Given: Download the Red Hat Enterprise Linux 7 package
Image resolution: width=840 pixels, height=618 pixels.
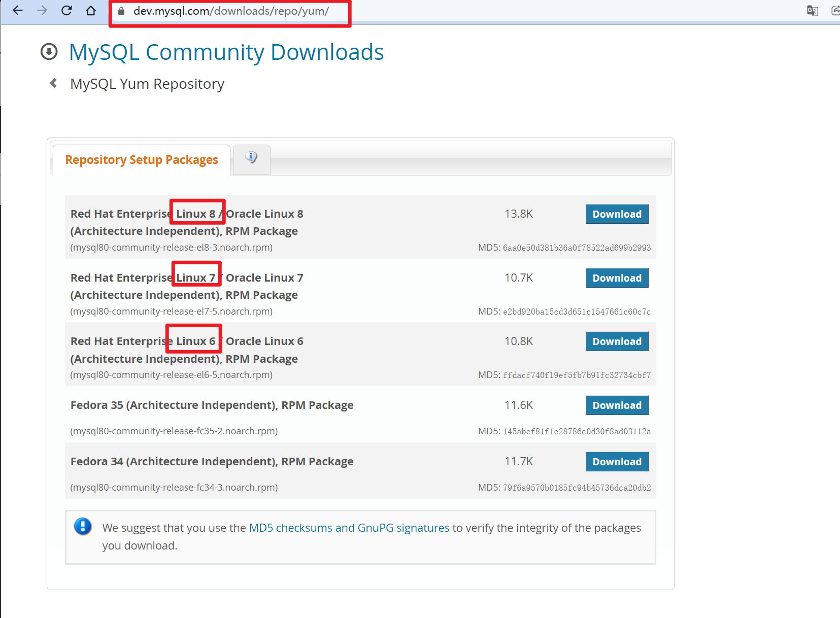Looking at the screenshot, I should tap(617, 278).
